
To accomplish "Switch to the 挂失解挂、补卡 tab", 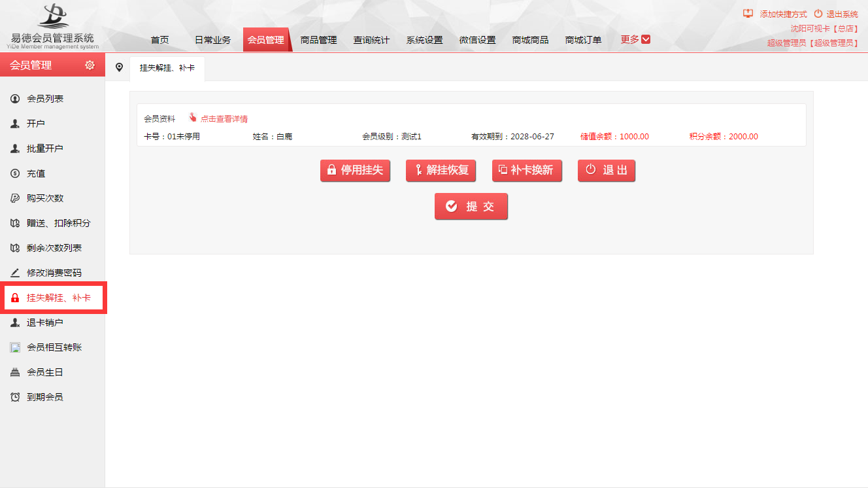I will point(167,68).
